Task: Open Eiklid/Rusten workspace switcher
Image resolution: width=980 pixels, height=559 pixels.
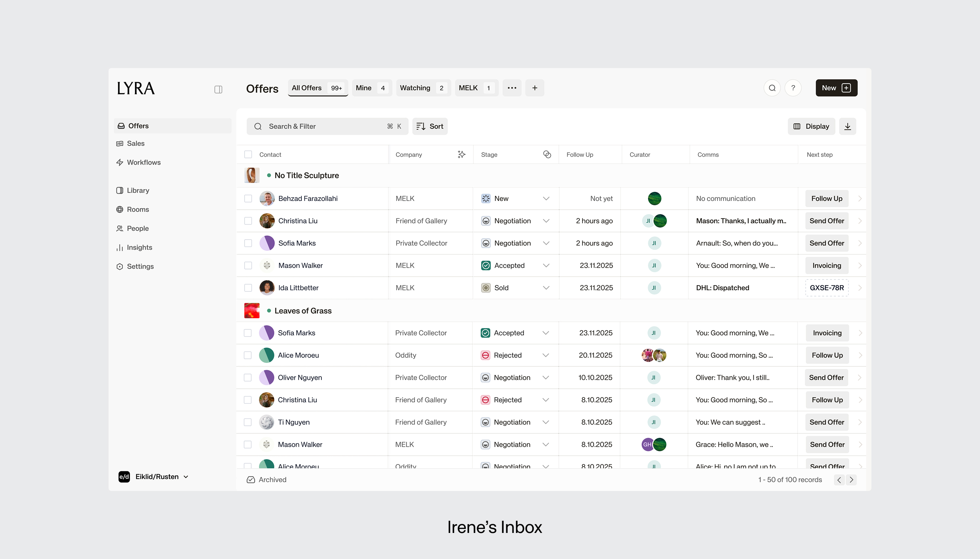Action: pos(153,476)
